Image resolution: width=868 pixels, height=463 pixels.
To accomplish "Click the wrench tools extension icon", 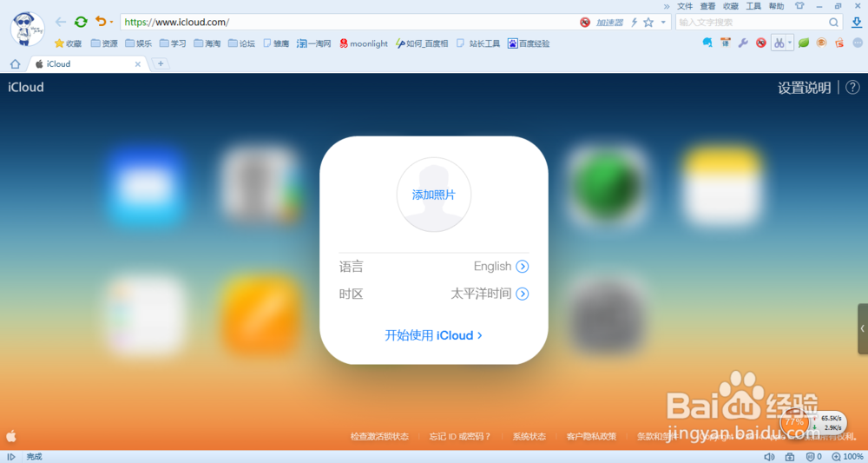I will 743,43.
